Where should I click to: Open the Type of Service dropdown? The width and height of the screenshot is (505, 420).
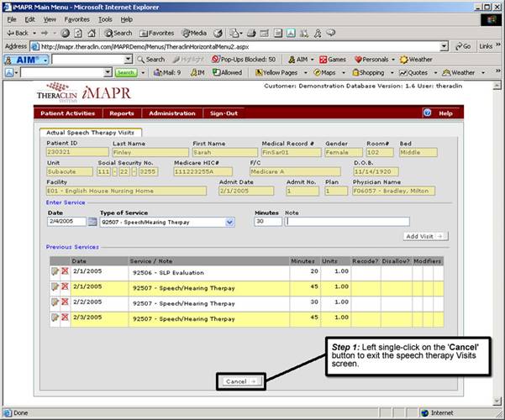click(229, 222)
